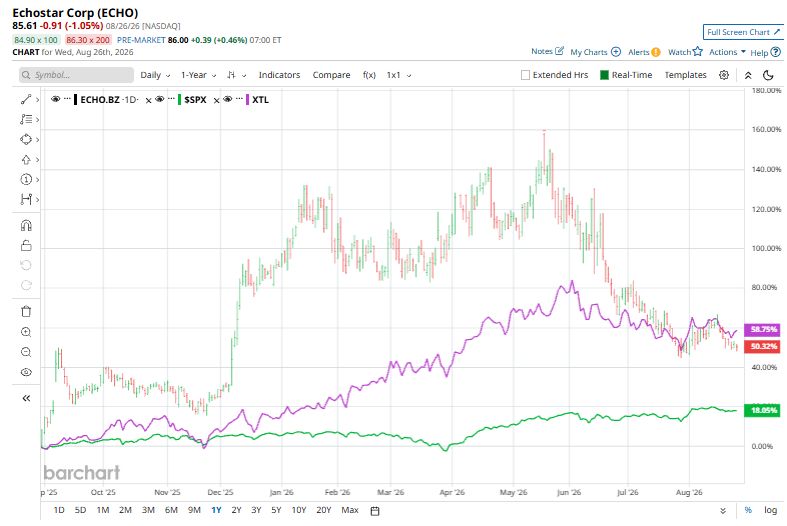The width and height of the screenshot is (787, 526).
Task: Open Full Screen Chart
Action: (743, 32)
